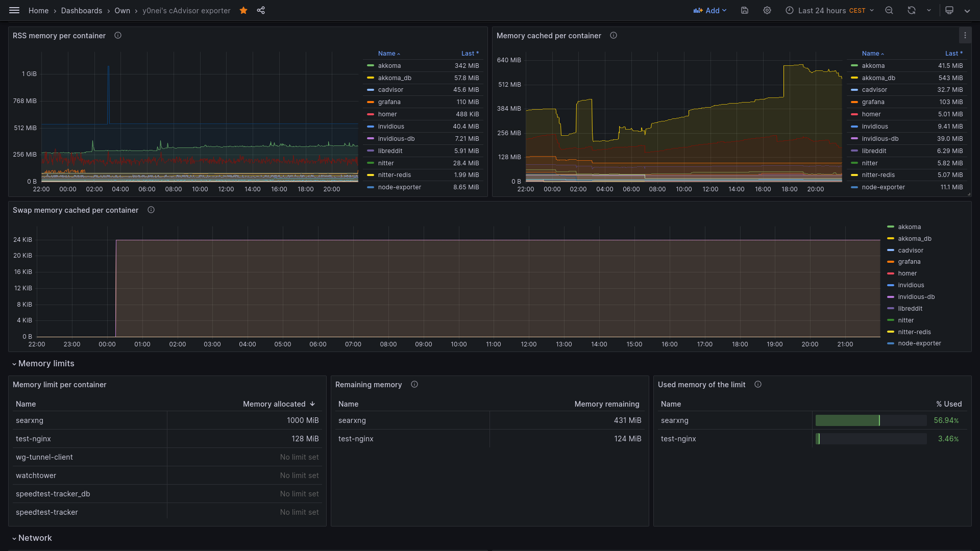Screen dimensions: 980x551
Task: Toggle akkoma_db series in Memory cached legend
Action: pos(878,78)
